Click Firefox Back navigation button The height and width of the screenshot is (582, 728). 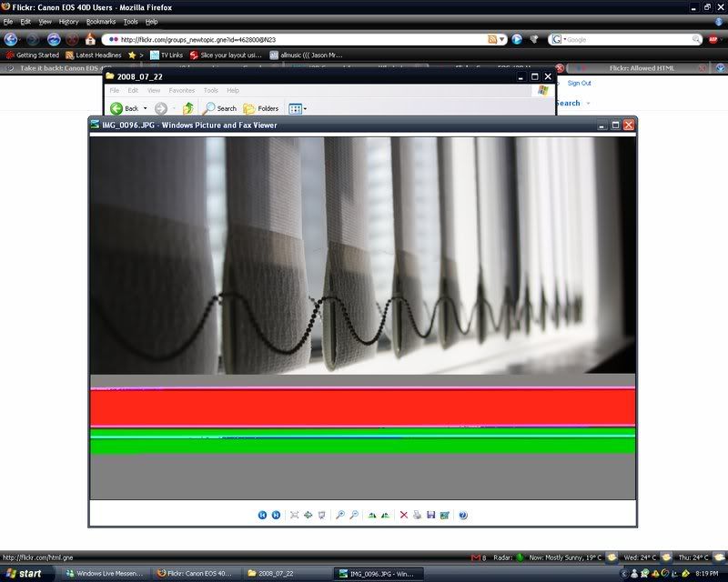click(11, 39)
